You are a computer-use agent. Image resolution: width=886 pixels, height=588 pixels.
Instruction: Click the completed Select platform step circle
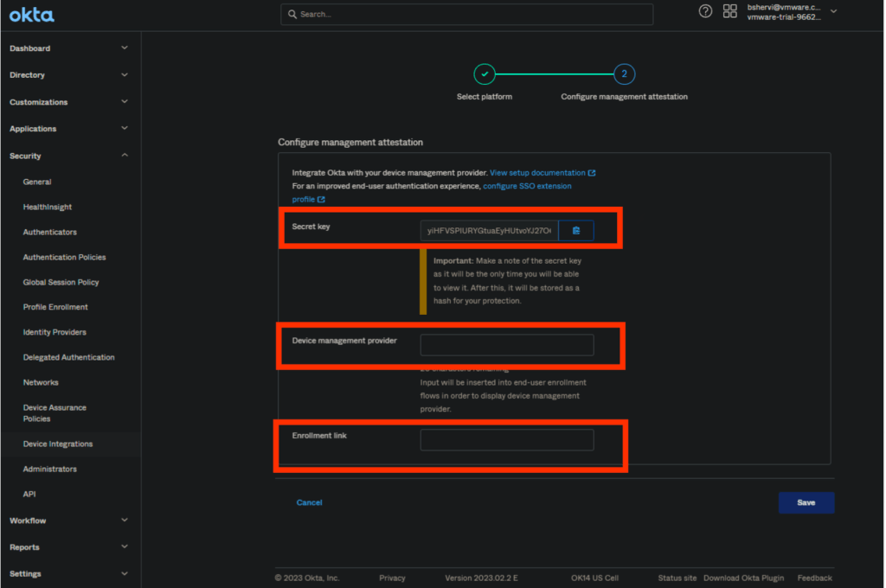(x=485, y=74)
